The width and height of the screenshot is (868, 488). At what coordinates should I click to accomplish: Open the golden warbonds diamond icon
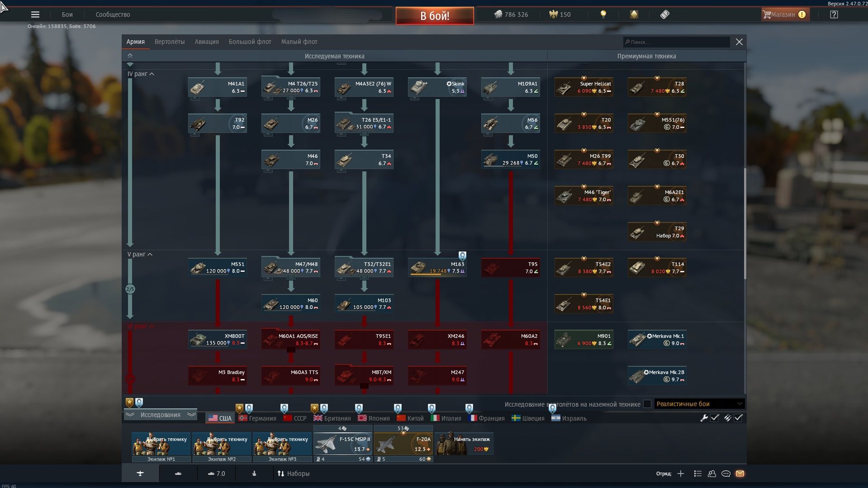tap(634, 14)
